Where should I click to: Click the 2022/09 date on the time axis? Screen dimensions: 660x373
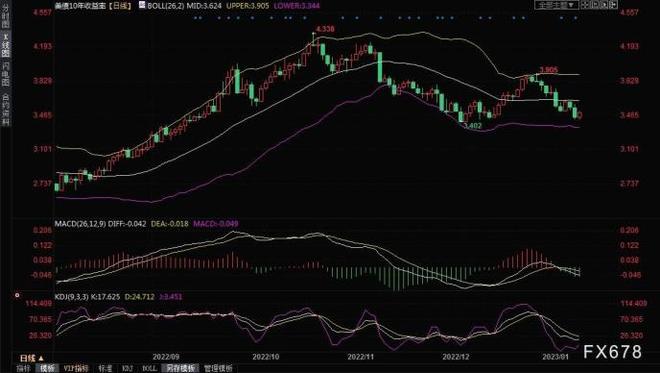pos(166,357)
